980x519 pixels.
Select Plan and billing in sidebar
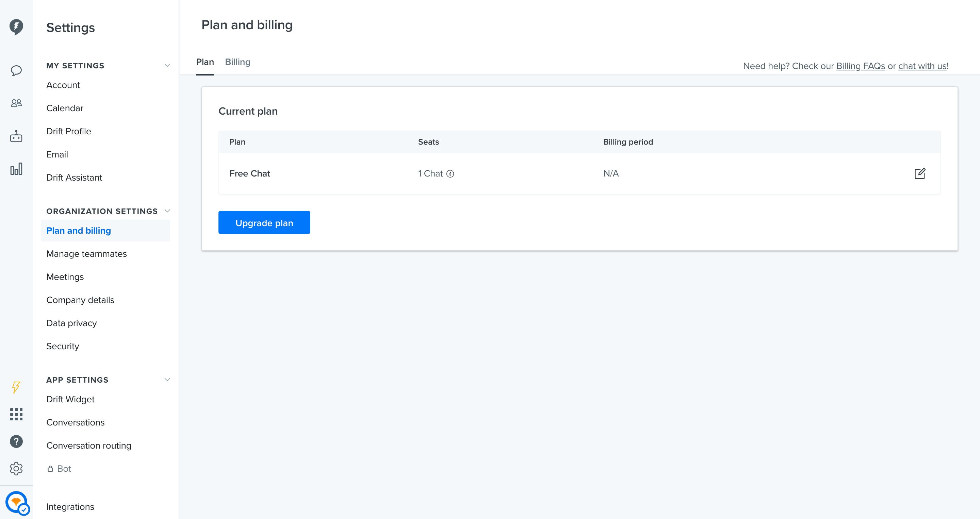105,231
